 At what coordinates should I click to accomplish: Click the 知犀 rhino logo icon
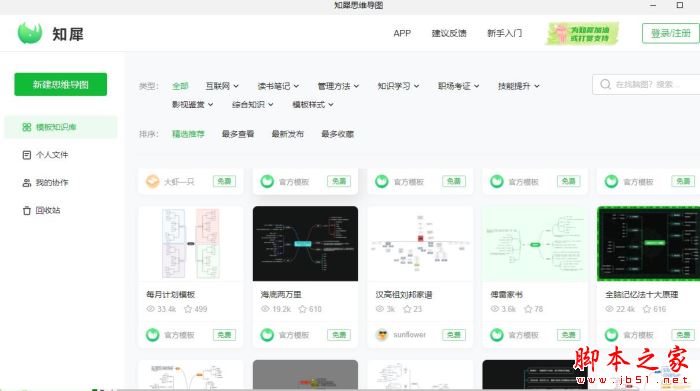click(x=29, y=33)
